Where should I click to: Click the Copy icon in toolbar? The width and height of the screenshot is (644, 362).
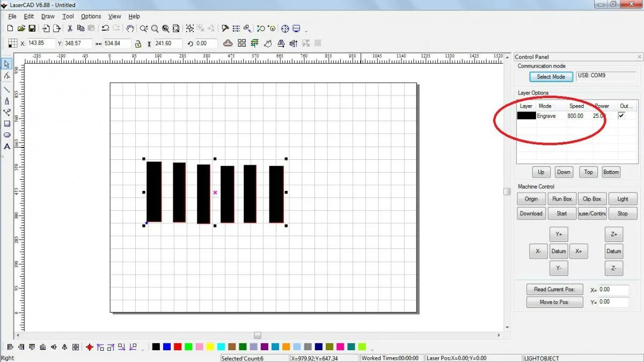click(80, 28)
